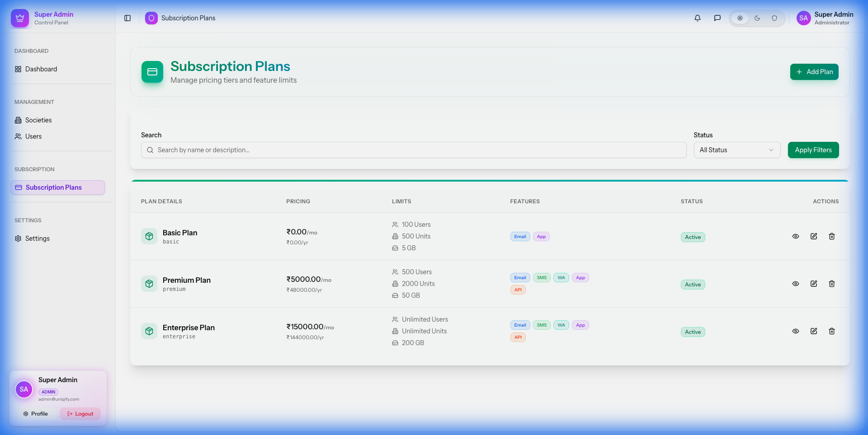868x435 pixels.
Task: Click the Basic Plan box icon
Action: click(149, 236)
